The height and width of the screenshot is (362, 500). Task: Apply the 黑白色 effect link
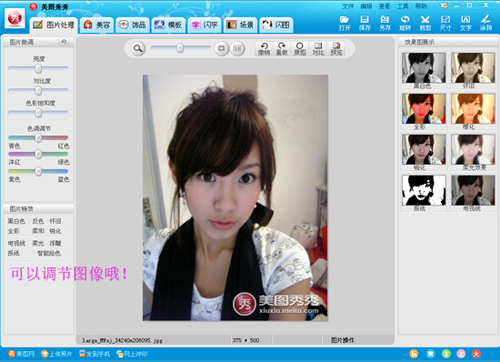click(16, 221)
